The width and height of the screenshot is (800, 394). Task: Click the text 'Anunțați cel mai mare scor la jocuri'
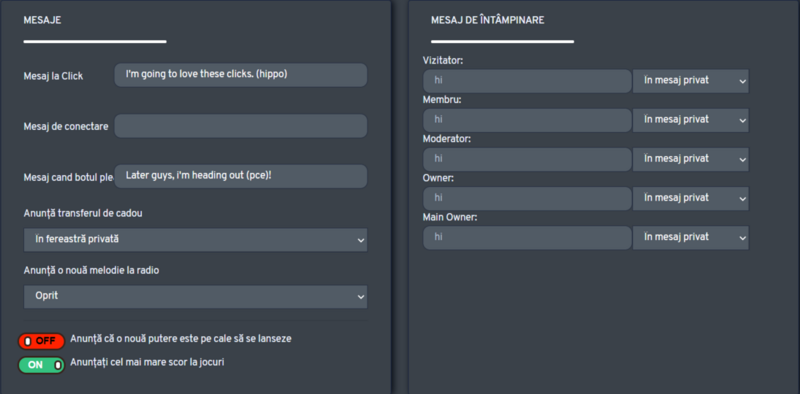(147, 362)
